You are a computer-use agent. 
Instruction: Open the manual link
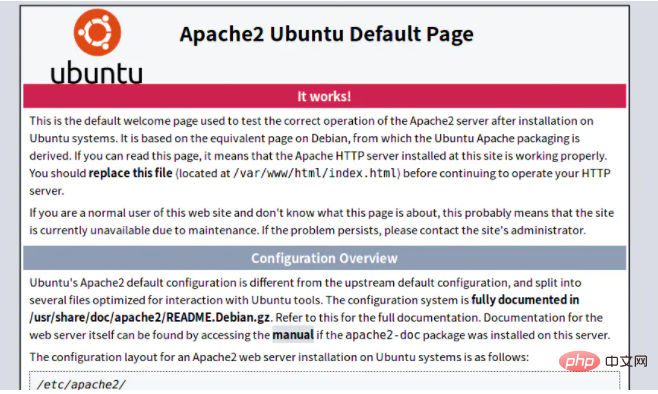pos(293,335)
